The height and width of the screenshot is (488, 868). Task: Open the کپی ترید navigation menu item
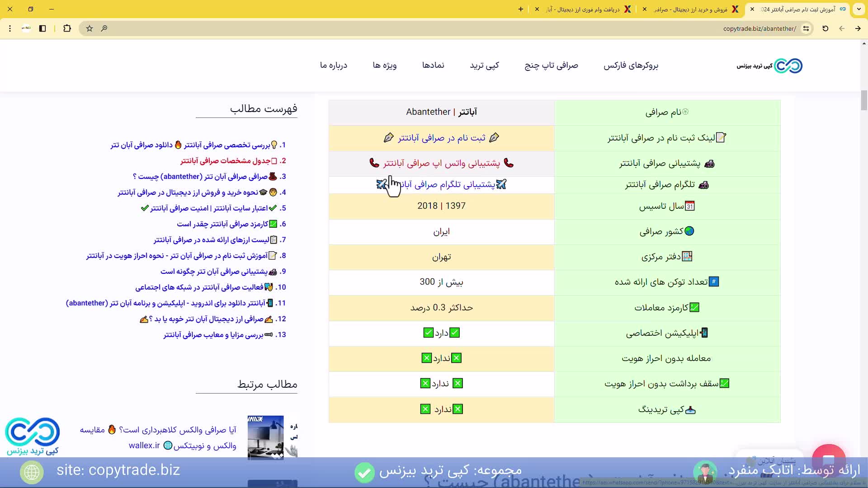coord(485,65)
